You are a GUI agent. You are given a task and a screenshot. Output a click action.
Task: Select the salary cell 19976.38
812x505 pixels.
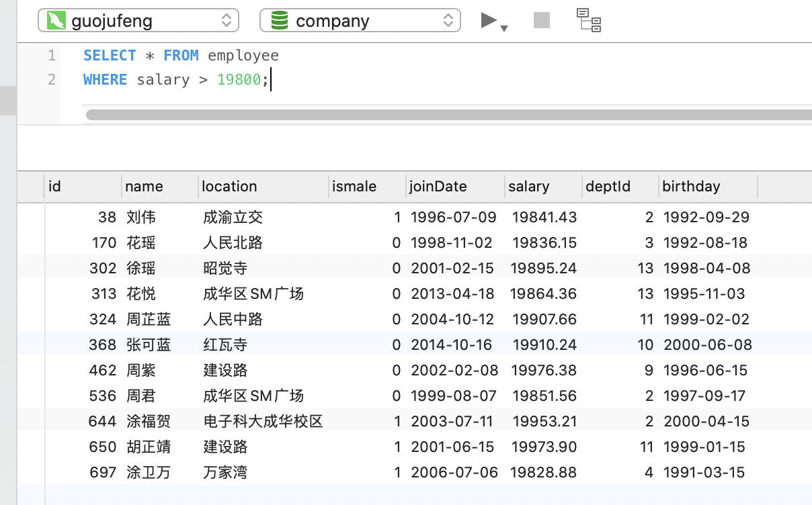543,371
